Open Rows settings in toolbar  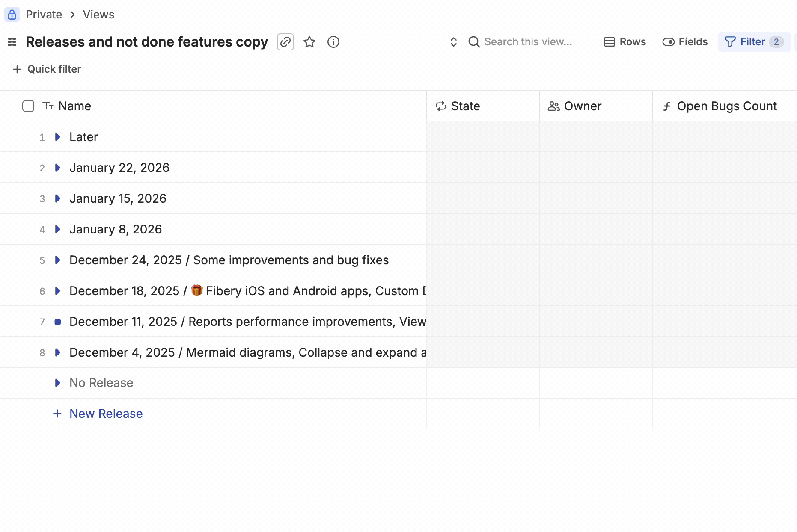[625, 42]
